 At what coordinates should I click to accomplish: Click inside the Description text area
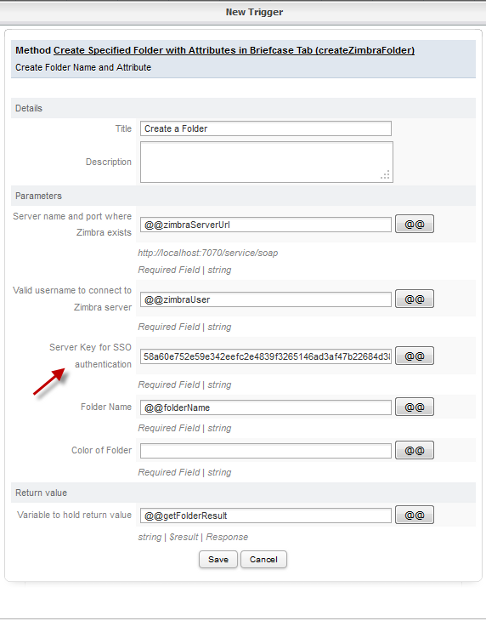click(267, 162)
